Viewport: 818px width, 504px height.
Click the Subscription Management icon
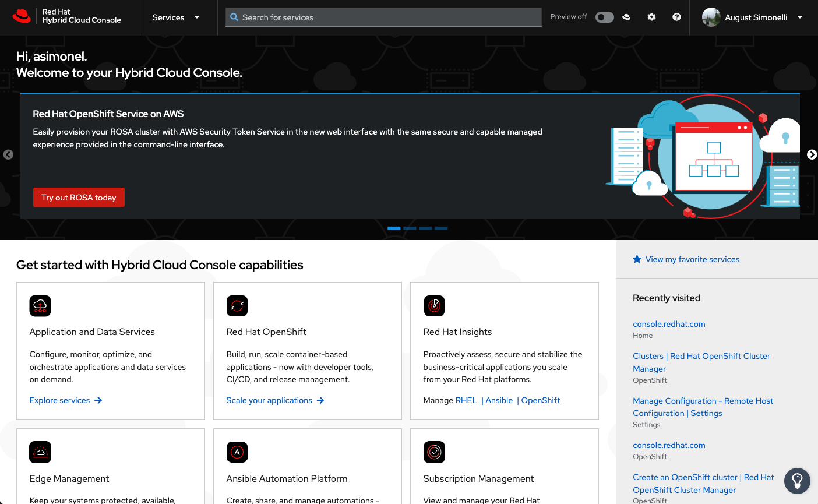coord(433,452)
